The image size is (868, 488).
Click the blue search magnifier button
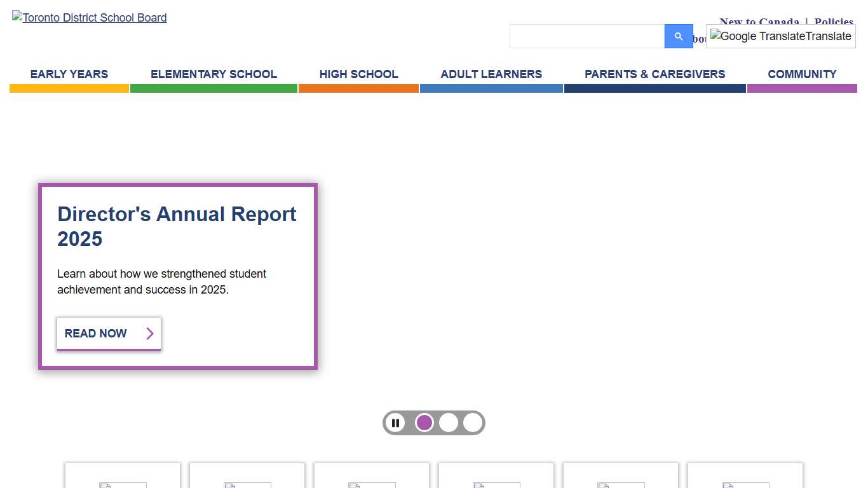click(x=679, y=36)
